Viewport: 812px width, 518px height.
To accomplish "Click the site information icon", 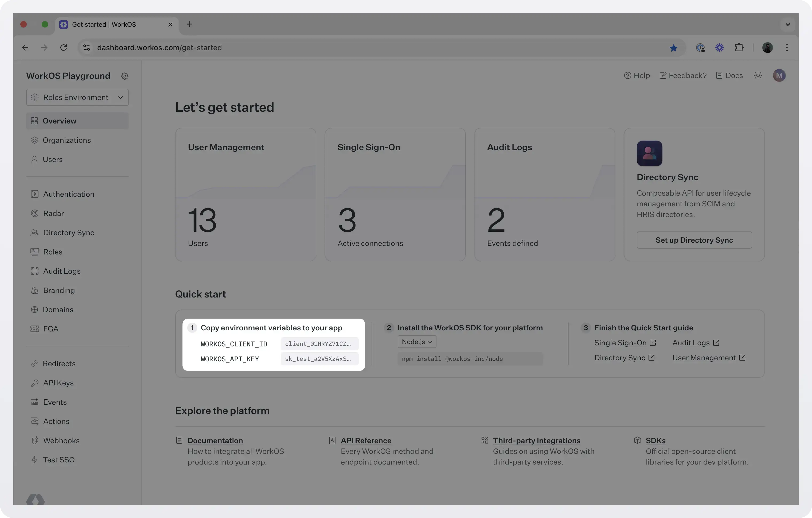I will click(x=87, y=48).
